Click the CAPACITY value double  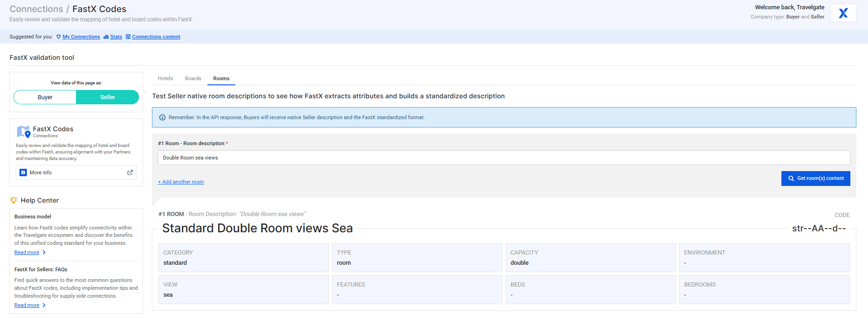coord(520,263)
